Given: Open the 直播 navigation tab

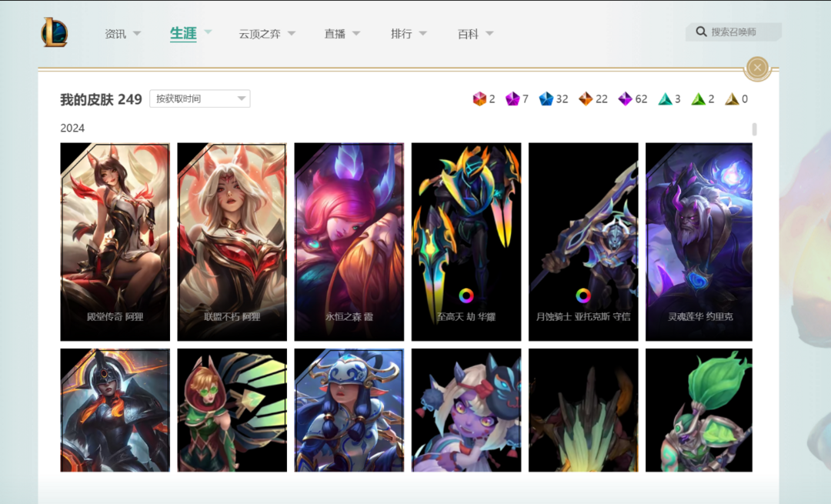Looking at the screenshot, I should [335, 34].
